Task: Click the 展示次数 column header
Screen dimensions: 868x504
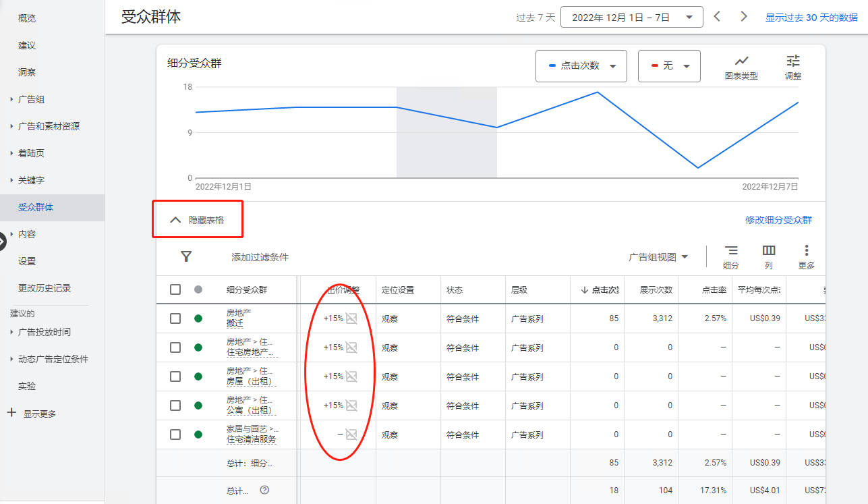Action: (x=656, y=290)
